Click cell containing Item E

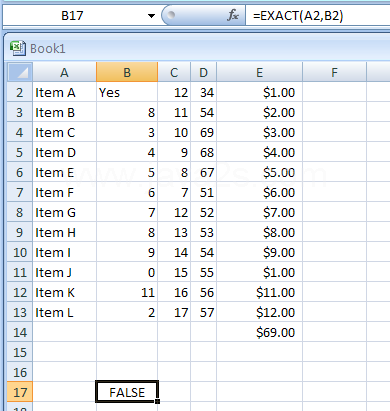tap(64, 172)
